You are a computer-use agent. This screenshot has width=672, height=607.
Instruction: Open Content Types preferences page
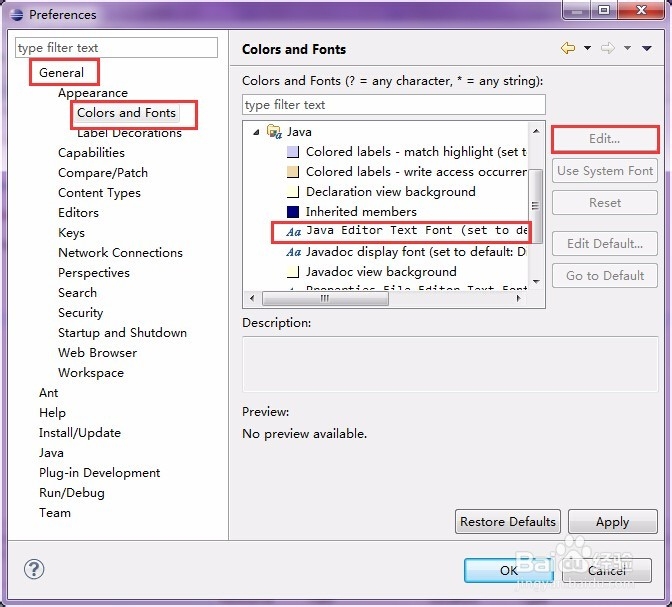point(99,193)
